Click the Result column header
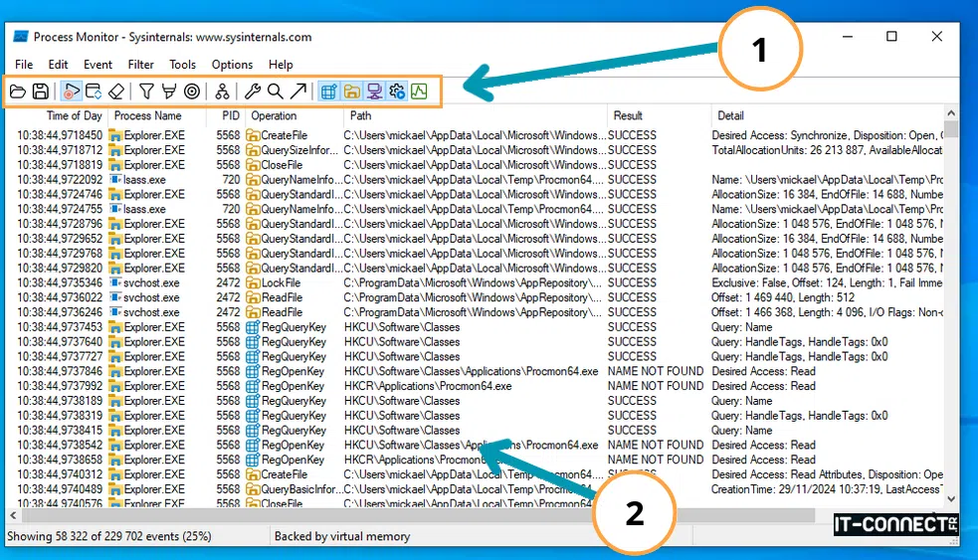978x560 pixels. click(628, 116)
